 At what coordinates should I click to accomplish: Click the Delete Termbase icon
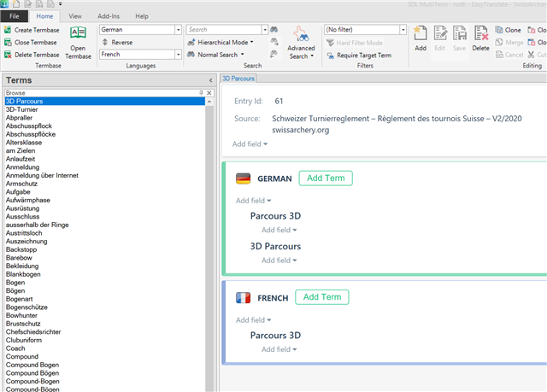pos(8,55)
